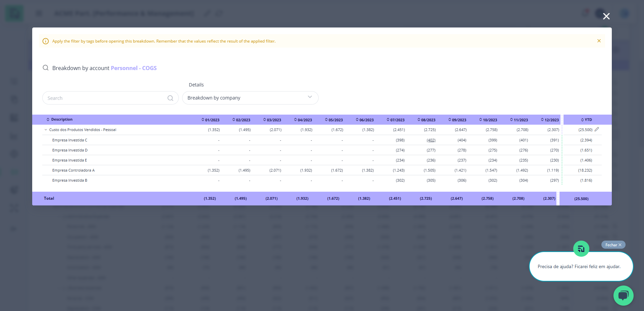Select the Empresa Investida C row label
644x311 pixels.
[x=70, y=140]
